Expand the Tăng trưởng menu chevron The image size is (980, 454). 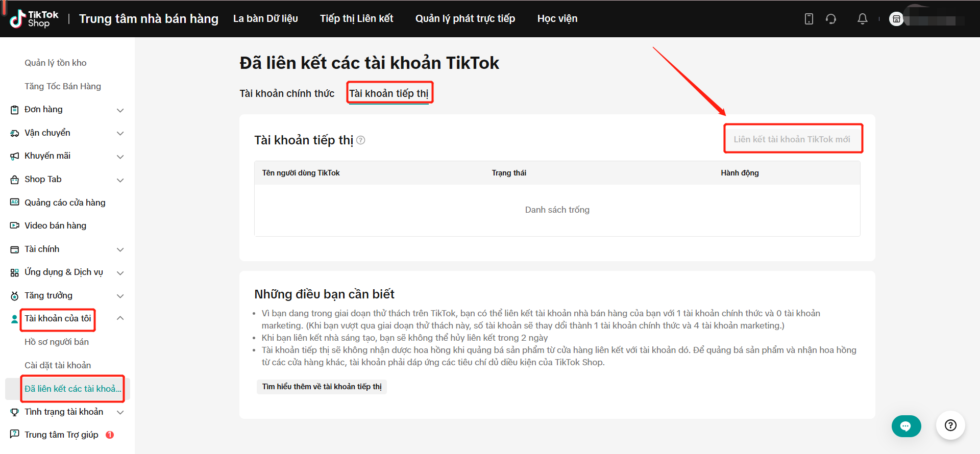click(120, 296)
